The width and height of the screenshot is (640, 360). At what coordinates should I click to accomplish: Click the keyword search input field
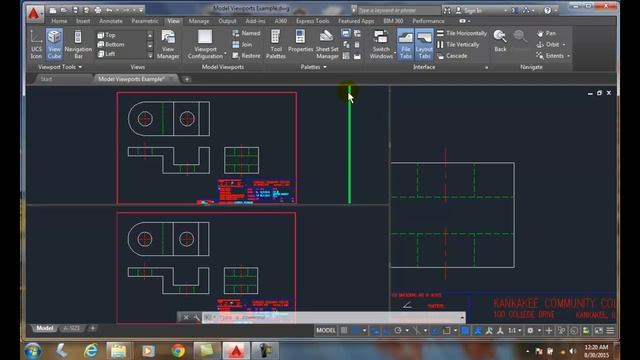[398, 11]
